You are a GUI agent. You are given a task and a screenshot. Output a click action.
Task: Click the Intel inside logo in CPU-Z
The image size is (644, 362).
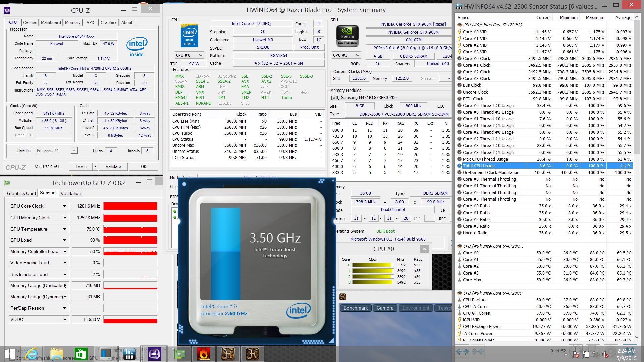[137, 47]
